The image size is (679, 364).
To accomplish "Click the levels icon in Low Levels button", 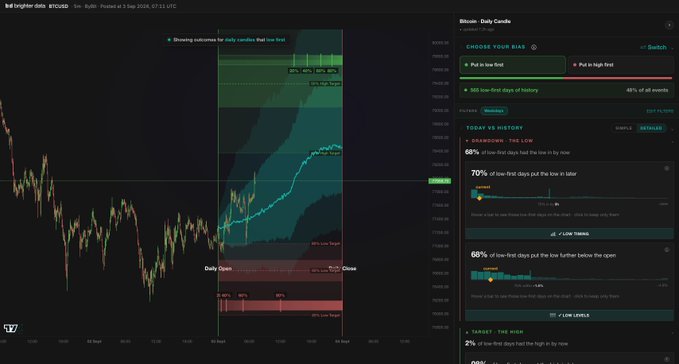I will (553, 315).
